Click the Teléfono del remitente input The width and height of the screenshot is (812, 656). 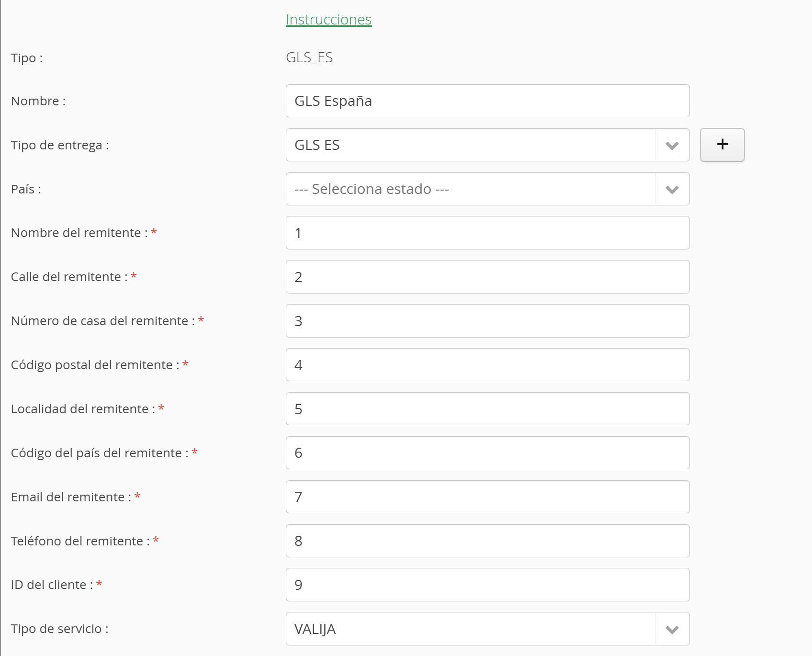(x=487, y=541)
